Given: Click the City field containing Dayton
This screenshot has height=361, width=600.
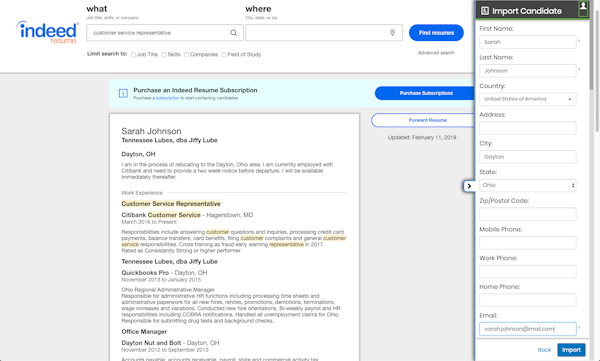Looking at the screenshot, I should (528, 157).
